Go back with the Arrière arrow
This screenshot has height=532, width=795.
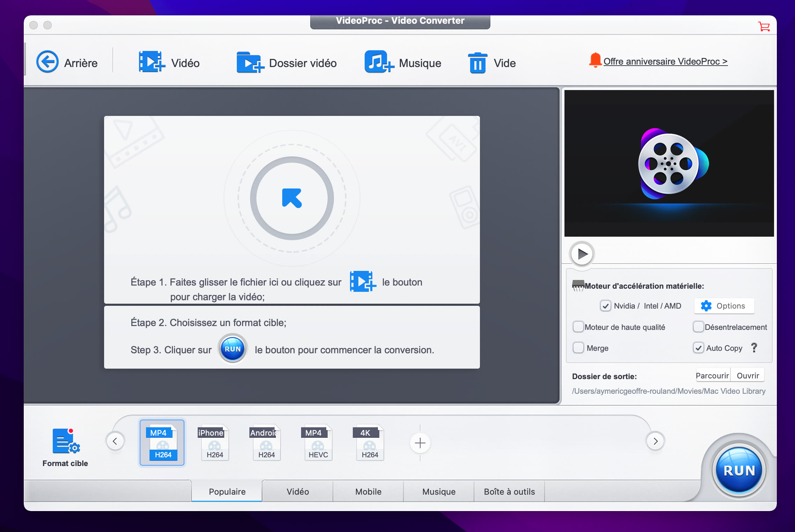[48, 62]
